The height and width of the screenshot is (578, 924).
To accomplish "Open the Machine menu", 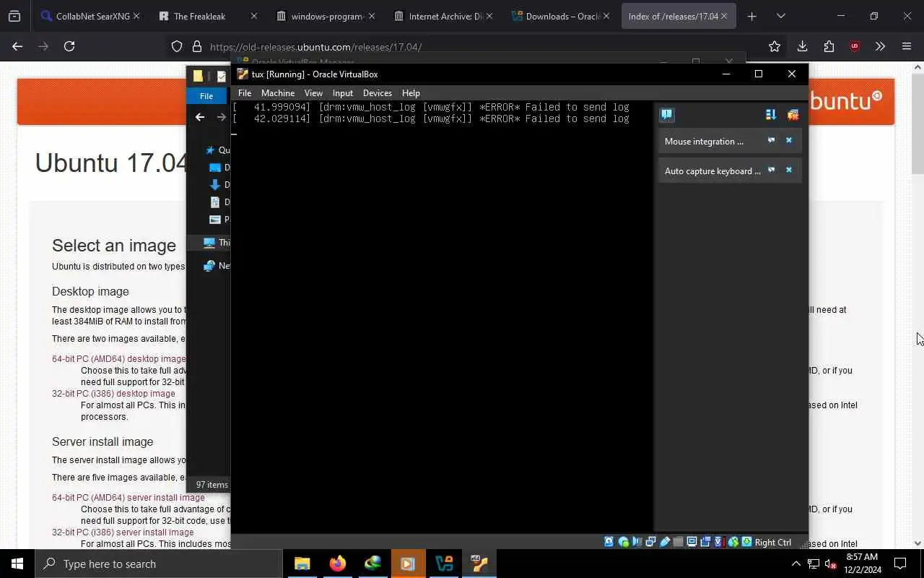I will (278, 92).
